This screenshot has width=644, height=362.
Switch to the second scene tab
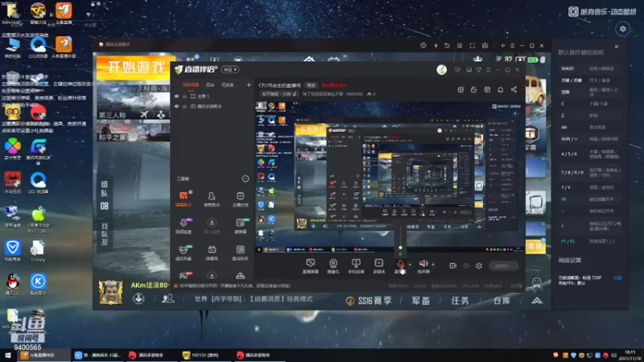click(x=210, y=85)
